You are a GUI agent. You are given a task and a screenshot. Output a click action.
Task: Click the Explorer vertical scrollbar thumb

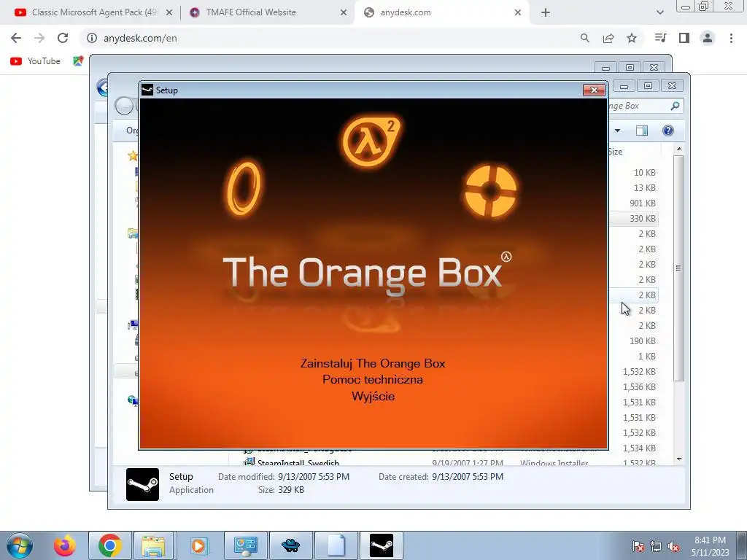point(679,268)
